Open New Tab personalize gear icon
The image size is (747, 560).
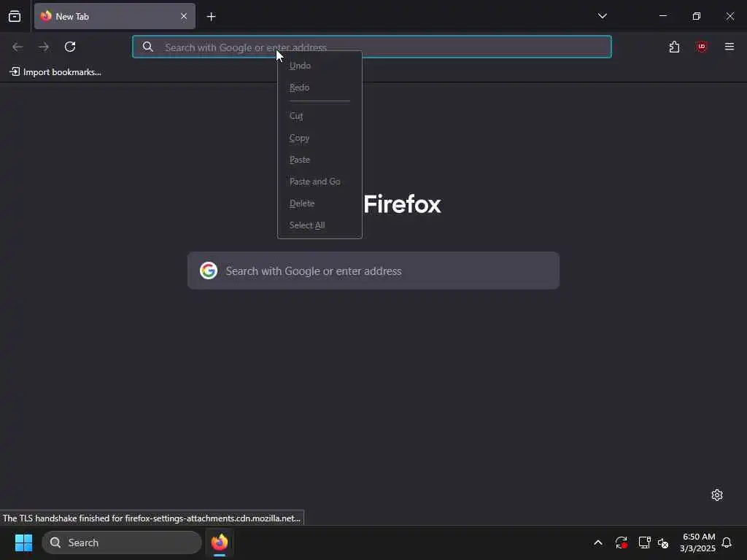tap(717, 495)
